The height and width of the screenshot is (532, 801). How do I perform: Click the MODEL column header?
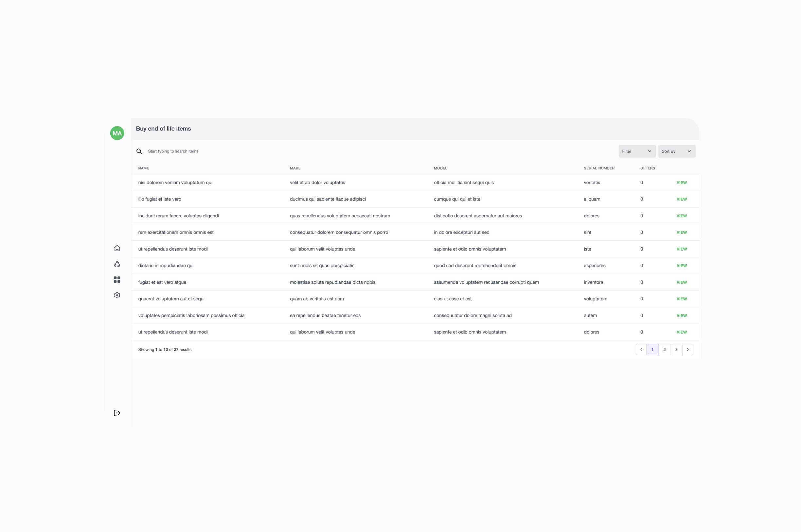[440, 168]
